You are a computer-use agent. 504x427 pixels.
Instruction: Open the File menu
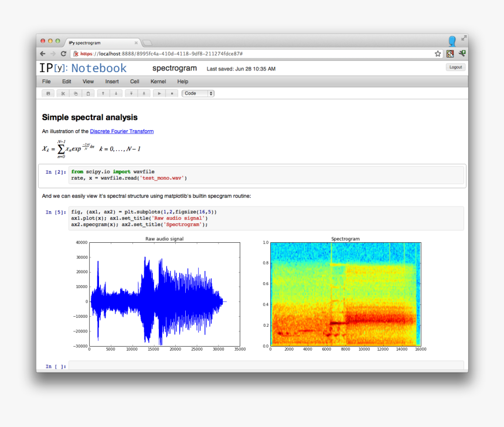coord(46,82)
